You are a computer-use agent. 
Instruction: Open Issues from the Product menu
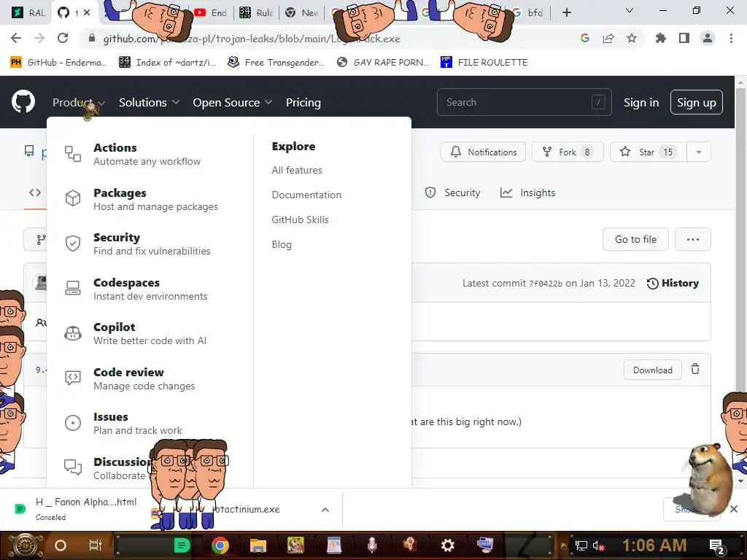(x=137, y=423)
